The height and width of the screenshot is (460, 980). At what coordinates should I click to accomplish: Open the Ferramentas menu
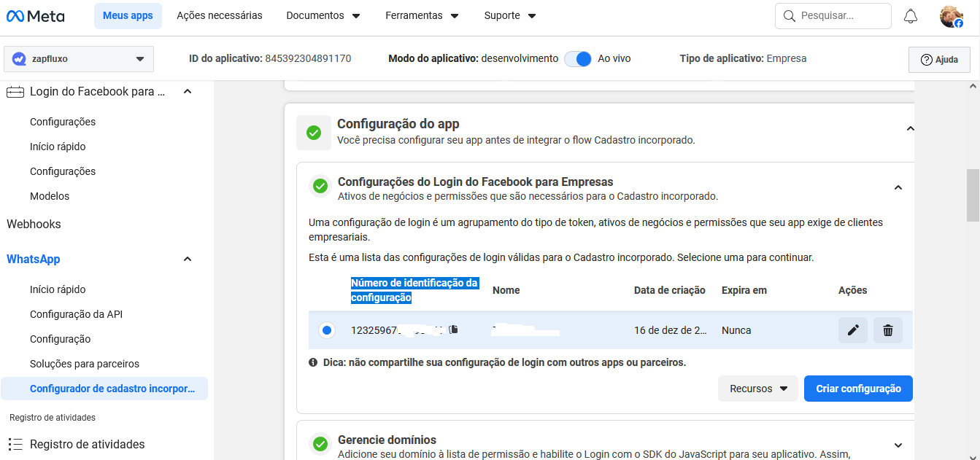pyautogui.click(x=422, y=15)
